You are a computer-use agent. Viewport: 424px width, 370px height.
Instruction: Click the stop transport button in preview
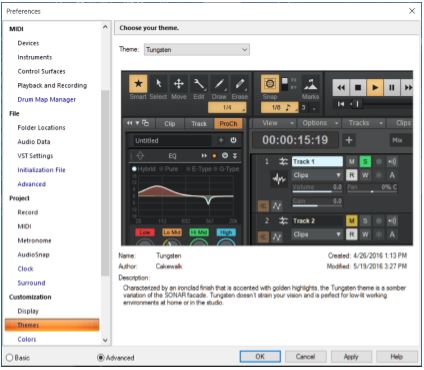coord(358,88)
